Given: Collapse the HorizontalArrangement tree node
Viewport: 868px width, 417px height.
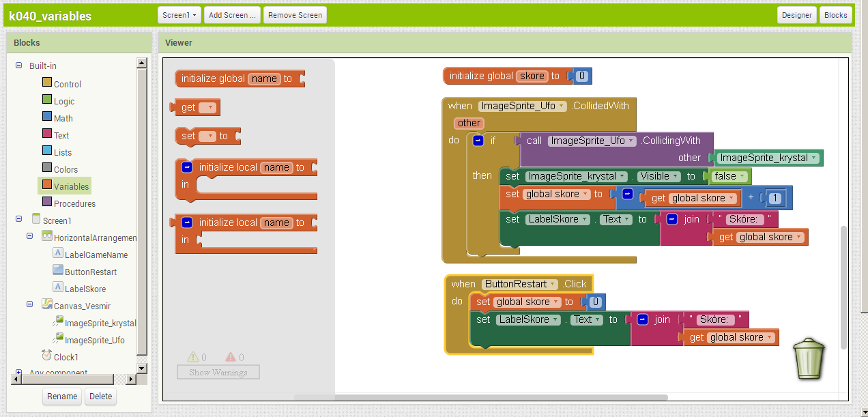Looking at the screenshot, I should [30, 236].
